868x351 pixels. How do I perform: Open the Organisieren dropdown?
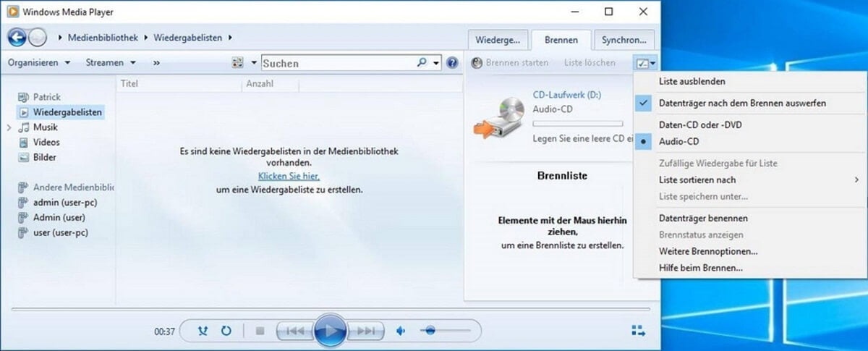coord(39,63)
